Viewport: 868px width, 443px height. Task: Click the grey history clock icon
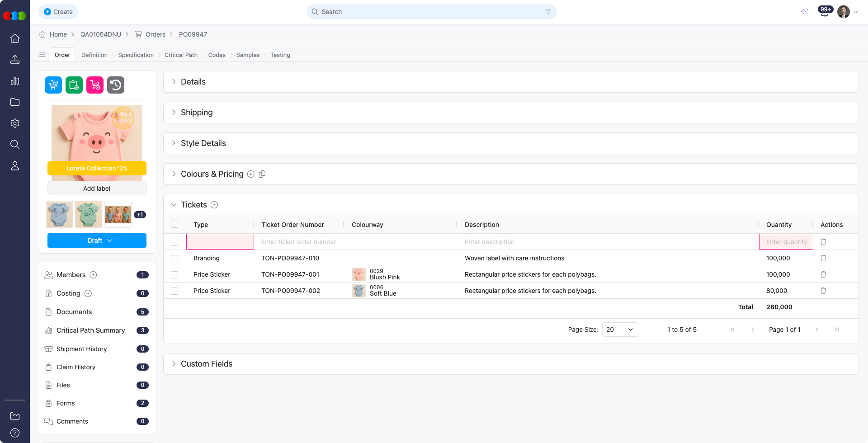pos(116,85)
